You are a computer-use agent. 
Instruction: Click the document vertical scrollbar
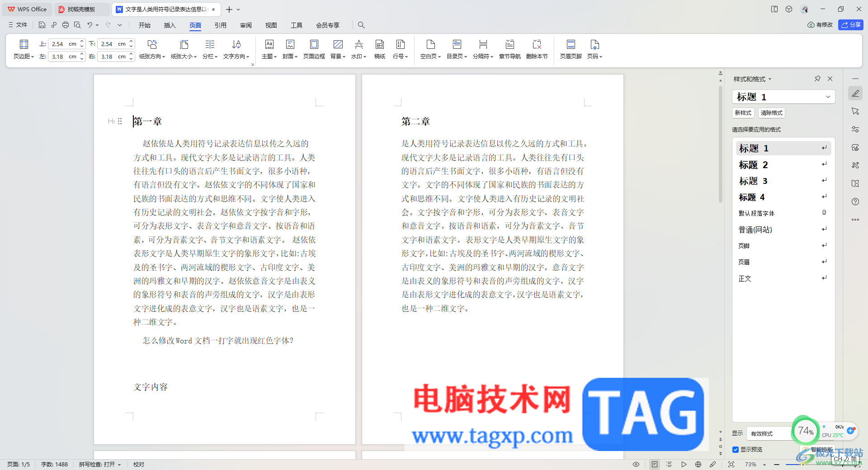click(x=721, y=145)
